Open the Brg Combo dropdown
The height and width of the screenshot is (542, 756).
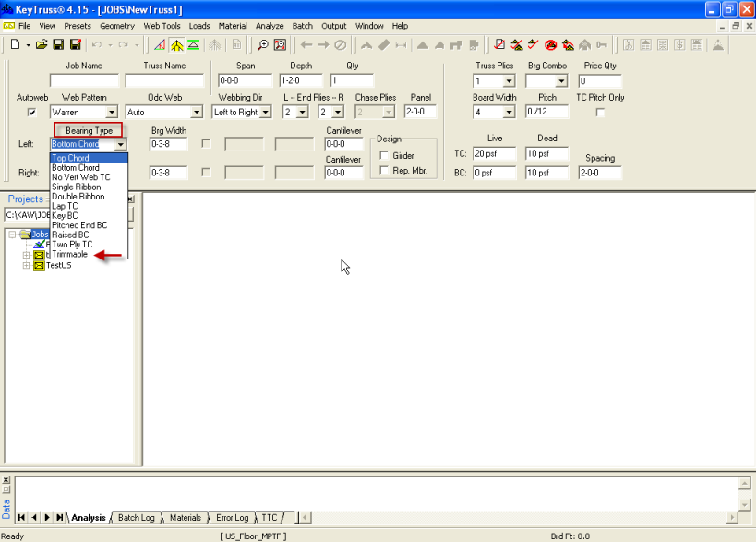tap(561, 81)
